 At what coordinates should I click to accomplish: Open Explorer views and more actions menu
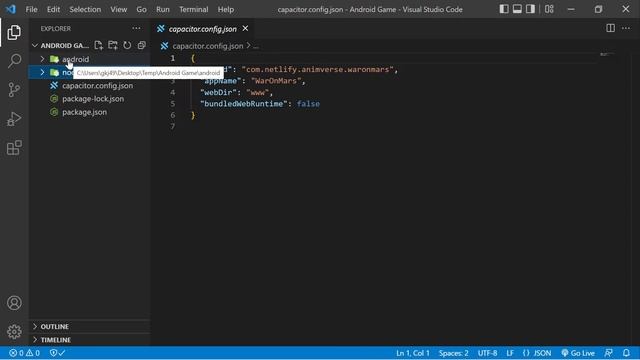[x=136, y=29]
